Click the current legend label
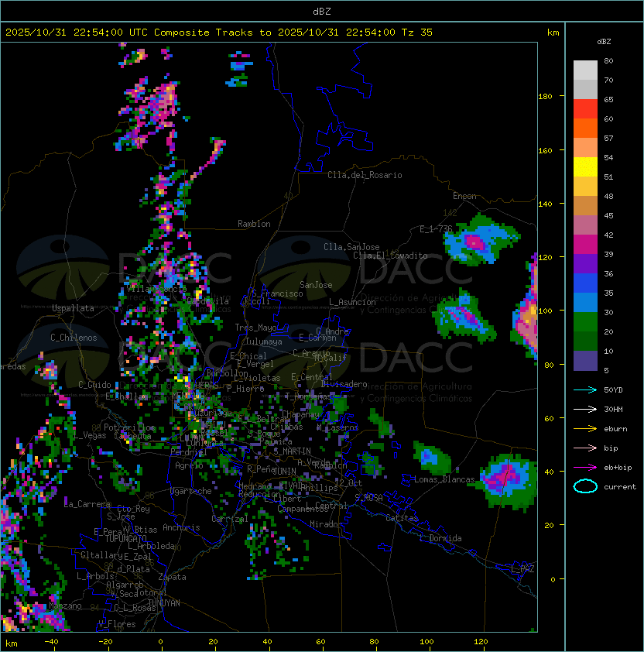Image resolution: width=644 pixels, height=652 pixels. click(x=620, y=487)
